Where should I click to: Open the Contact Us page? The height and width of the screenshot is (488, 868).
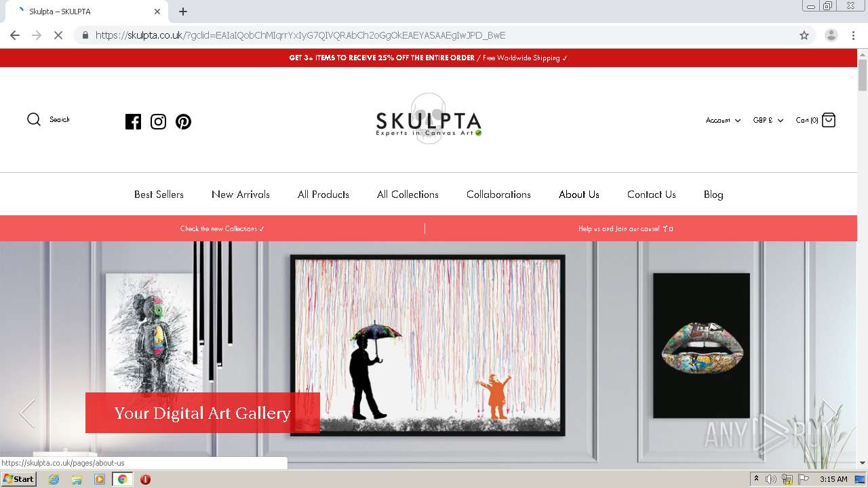click(652, 195)
